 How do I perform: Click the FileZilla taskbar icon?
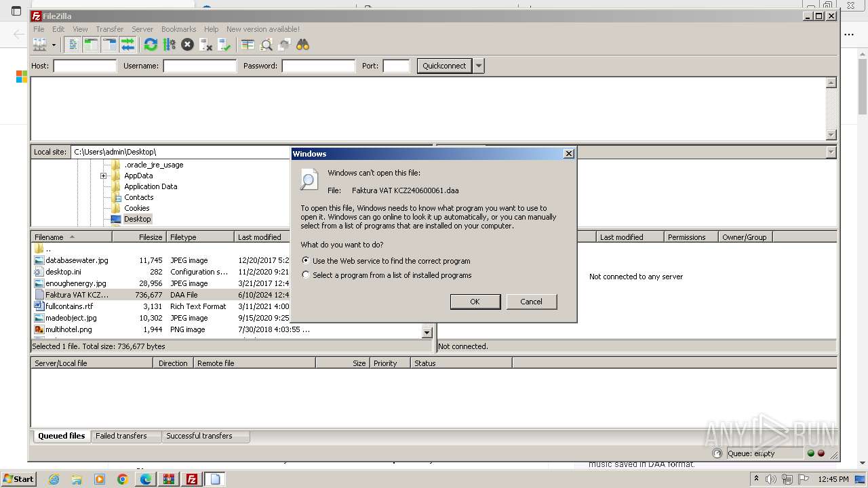pyautogui.click(x=192, y=479)
